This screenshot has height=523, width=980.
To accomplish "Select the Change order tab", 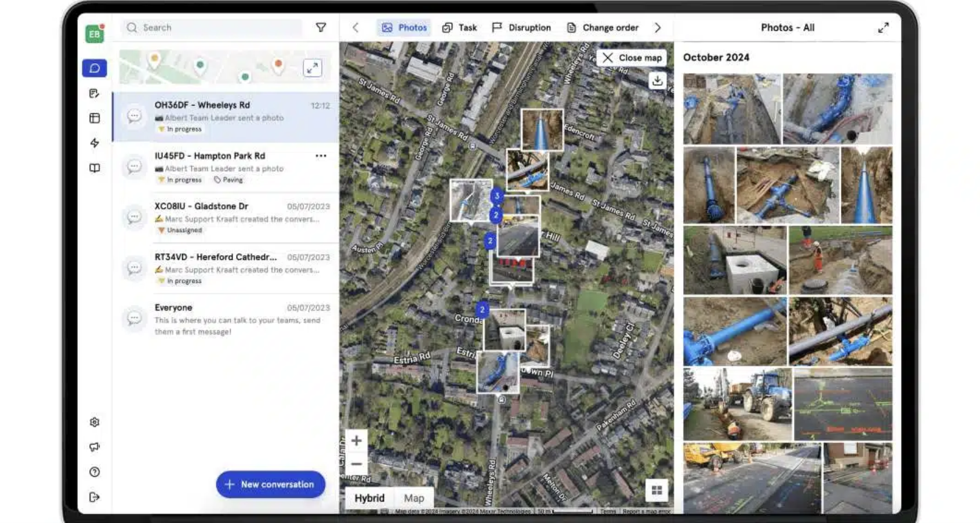I will (x=602, y=28).
